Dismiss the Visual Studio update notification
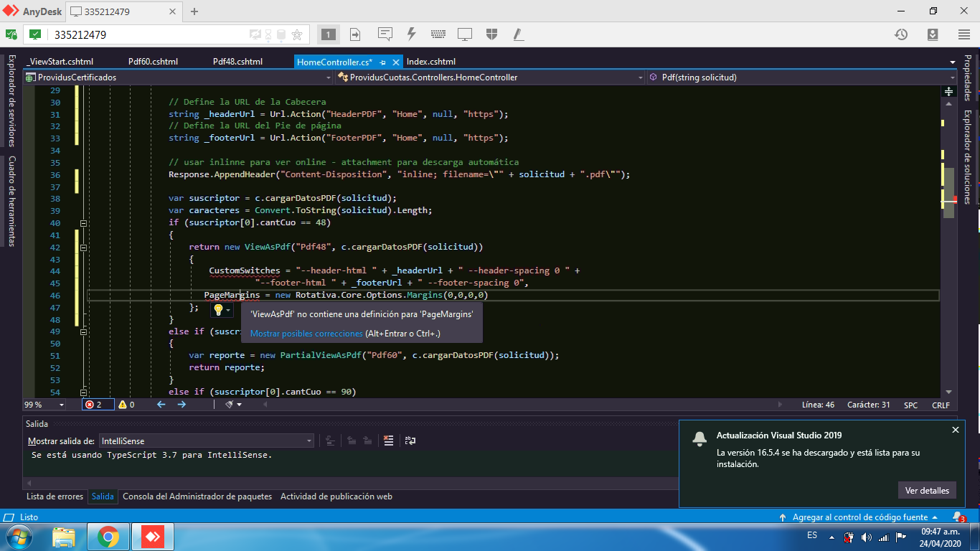This screenshot has height=551, width=980. [955, 430]
